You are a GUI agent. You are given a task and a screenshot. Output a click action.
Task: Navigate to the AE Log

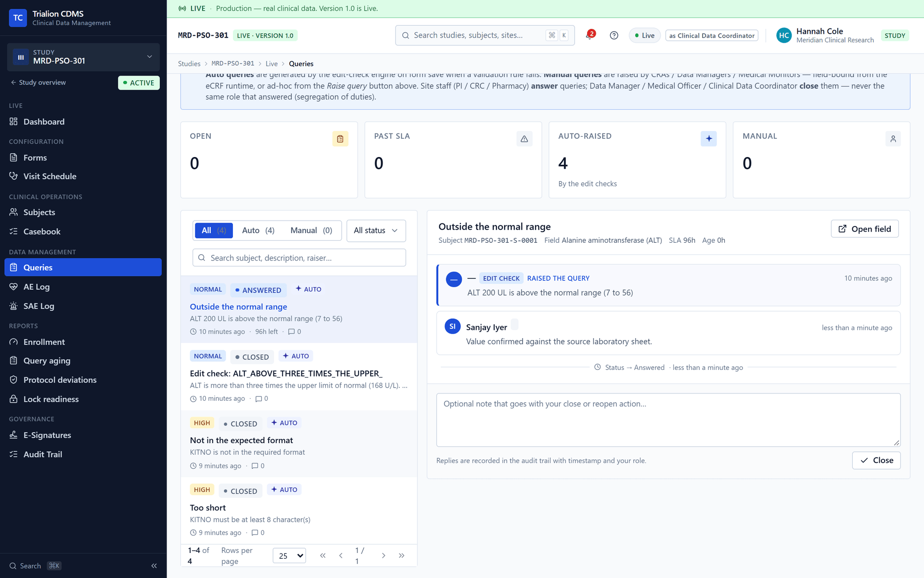tap(83, 287)
